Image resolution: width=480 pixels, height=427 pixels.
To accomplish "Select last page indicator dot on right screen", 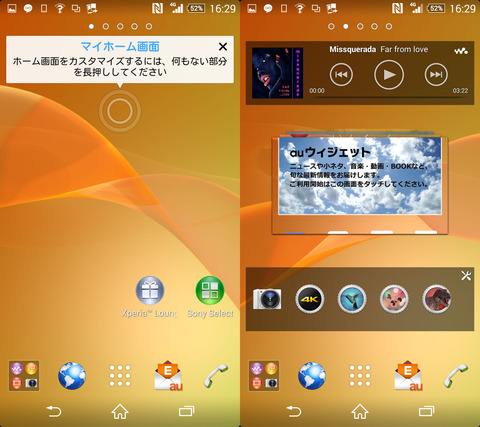I will click(x=389, y=26).
